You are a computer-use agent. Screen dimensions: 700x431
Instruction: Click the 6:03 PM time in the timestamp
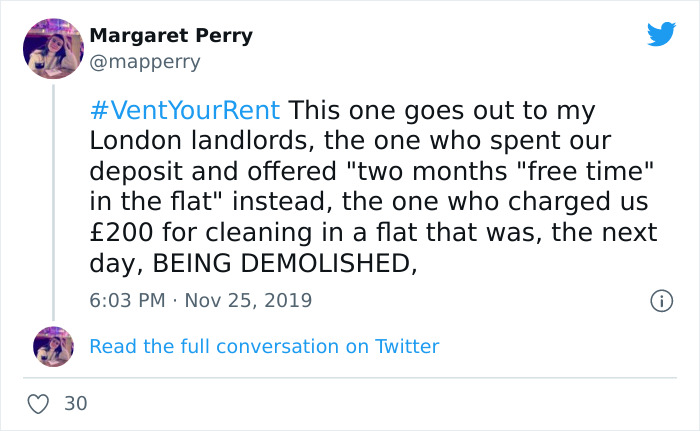click(x=128, y=300)
